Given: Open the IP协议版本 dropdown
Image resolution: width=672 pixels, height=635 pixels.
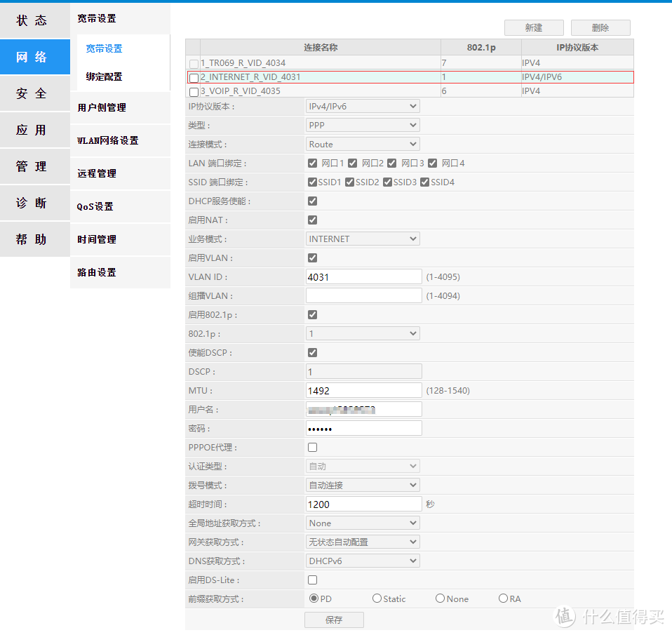Looking at the screenshot, I should pos(363,107).
